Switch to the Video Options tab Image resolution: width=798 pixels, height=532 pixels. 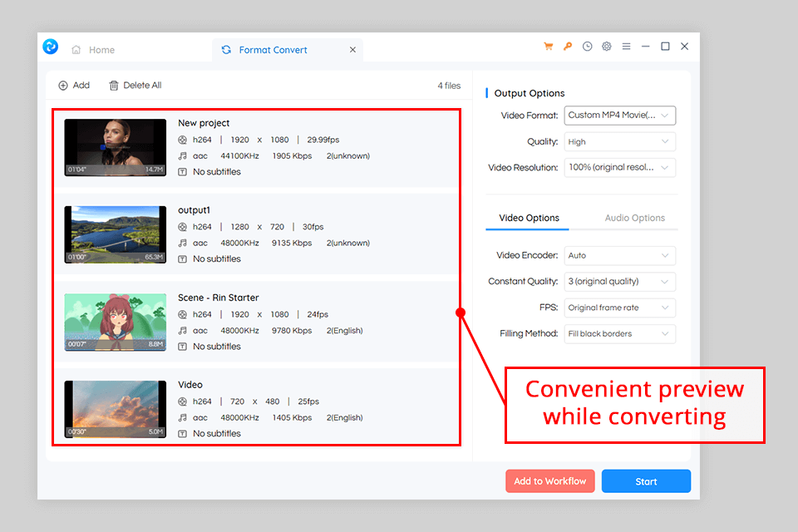pos(529,218)
